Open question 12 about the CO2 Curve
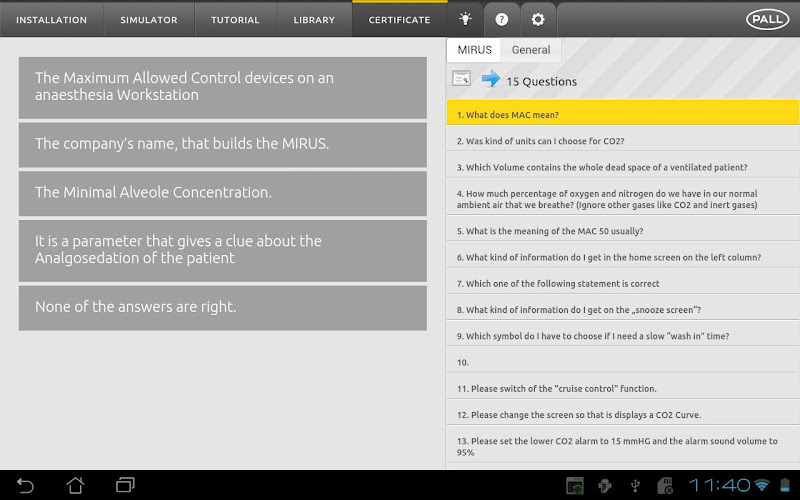This screenshot has height=500, width=800. [x=622, y=415]
